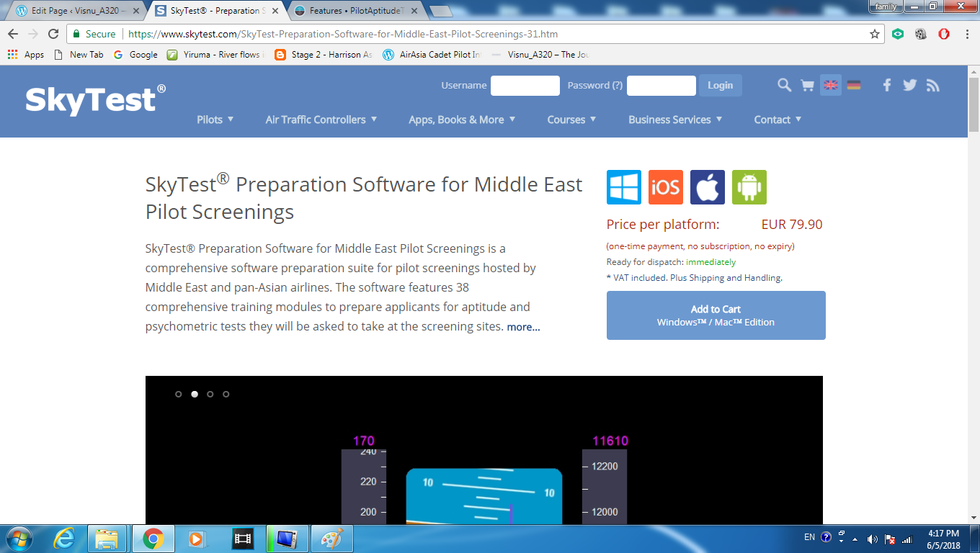Click the red Opera extension icon
980x553 pixels.
944,34
